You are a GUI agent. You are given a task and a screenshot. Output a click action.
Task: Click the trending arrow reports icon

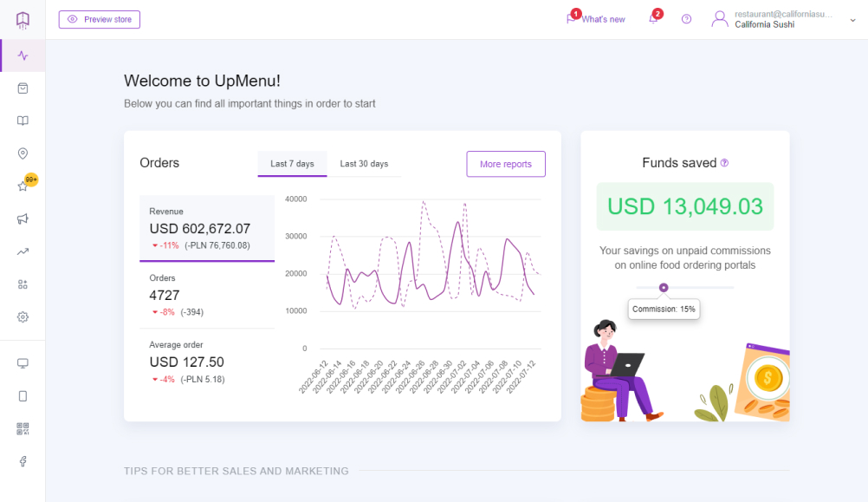pyautogui.click(x=23, y=251)
